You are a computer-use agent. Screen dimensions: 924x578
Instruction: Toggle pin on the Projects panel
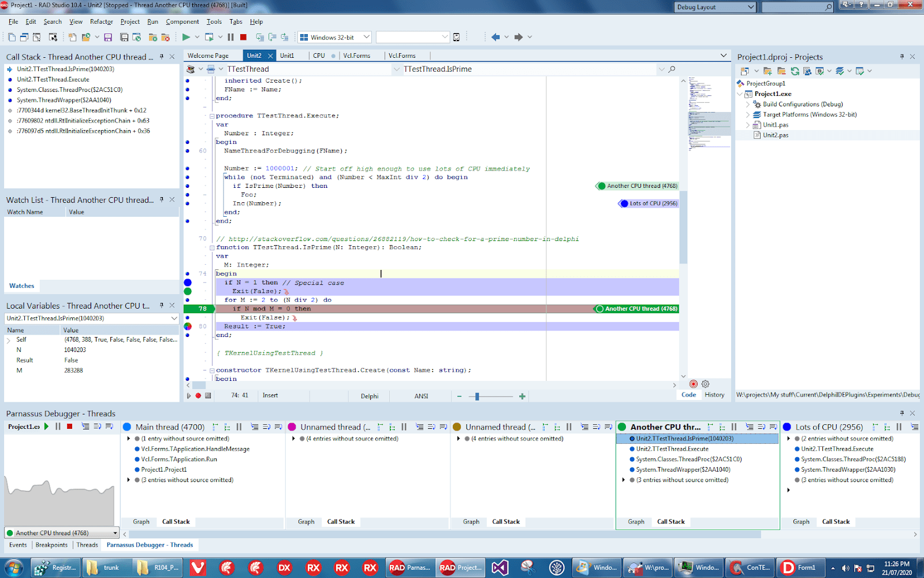point(901,57)
